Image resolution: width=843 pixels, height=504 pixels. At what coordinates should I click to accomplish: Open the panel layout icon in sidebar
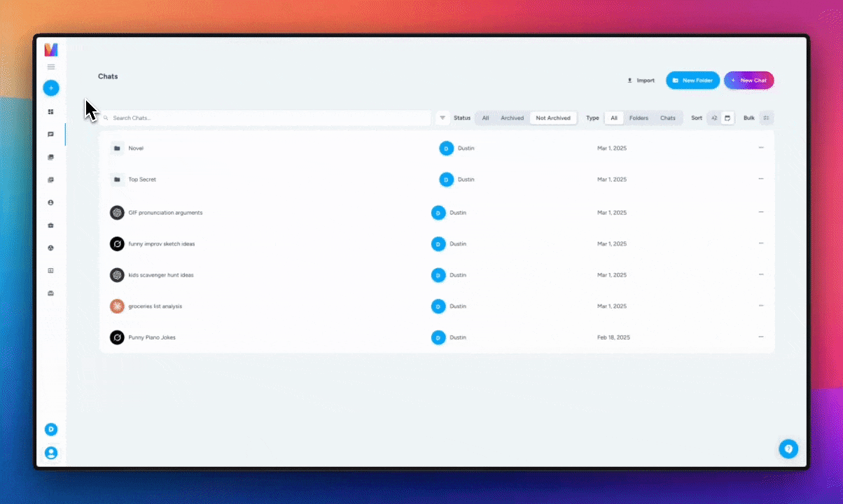(51, 270)
